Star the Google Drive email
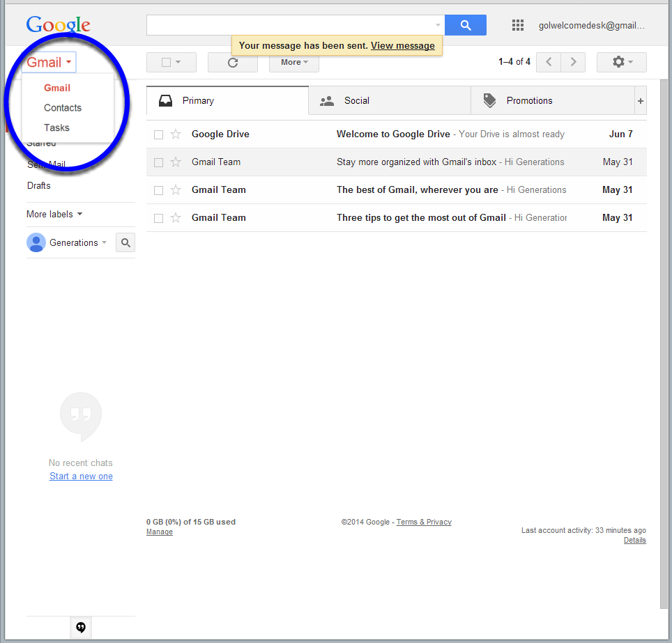This screenshot has width=672, height=643. 176,134
